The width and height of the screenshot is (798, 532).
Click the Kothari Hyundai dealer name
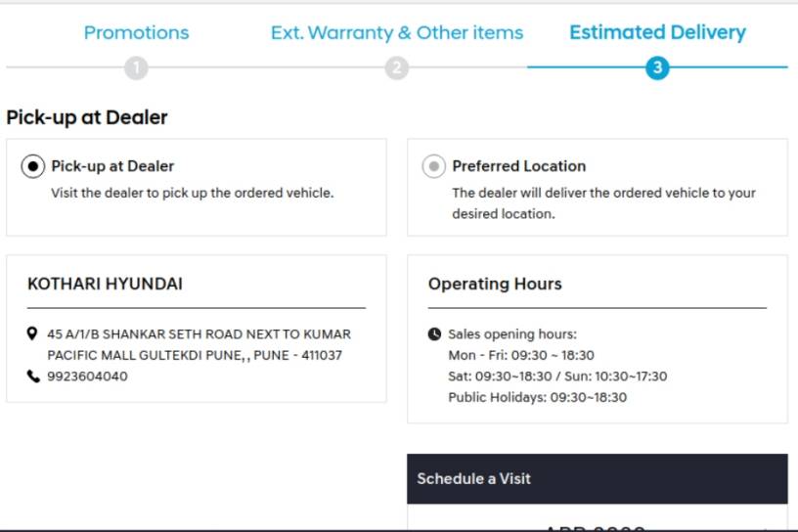click(105, 284)
